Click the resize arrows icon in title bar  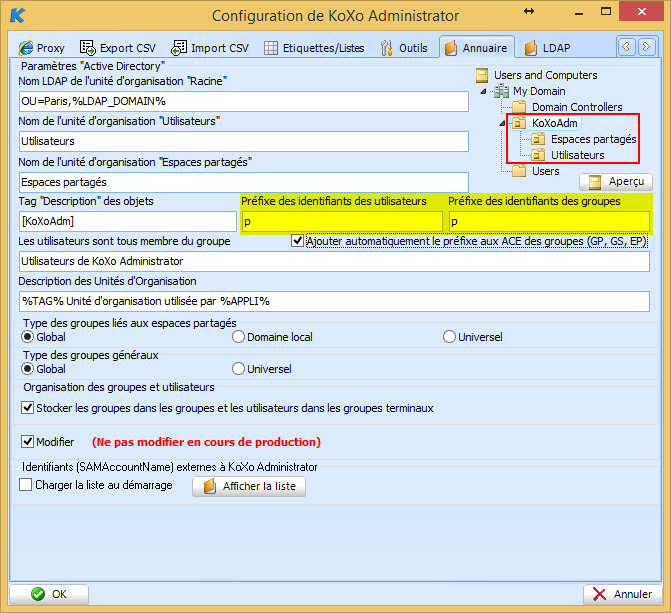529,11
